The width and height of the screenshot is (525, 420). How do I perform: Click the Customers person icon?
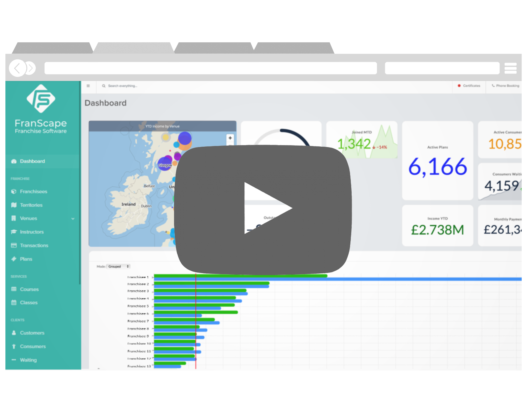14,333
